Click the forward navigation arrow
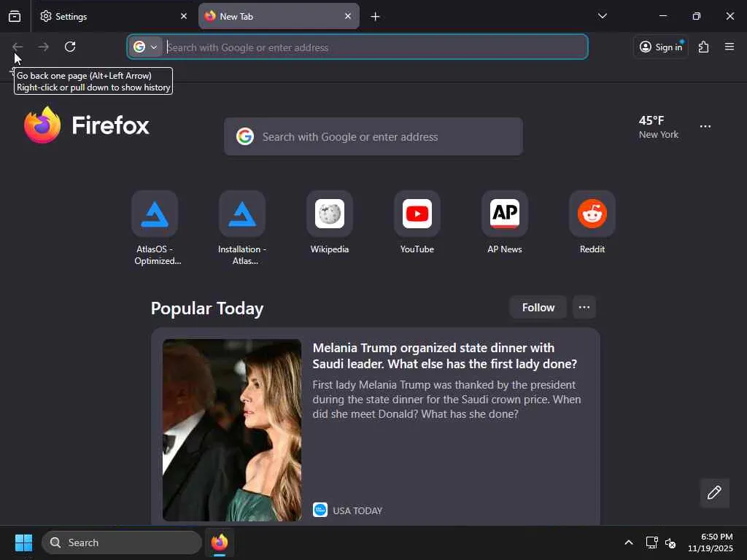This screenshot has width=747, height=560. [43, 47]
